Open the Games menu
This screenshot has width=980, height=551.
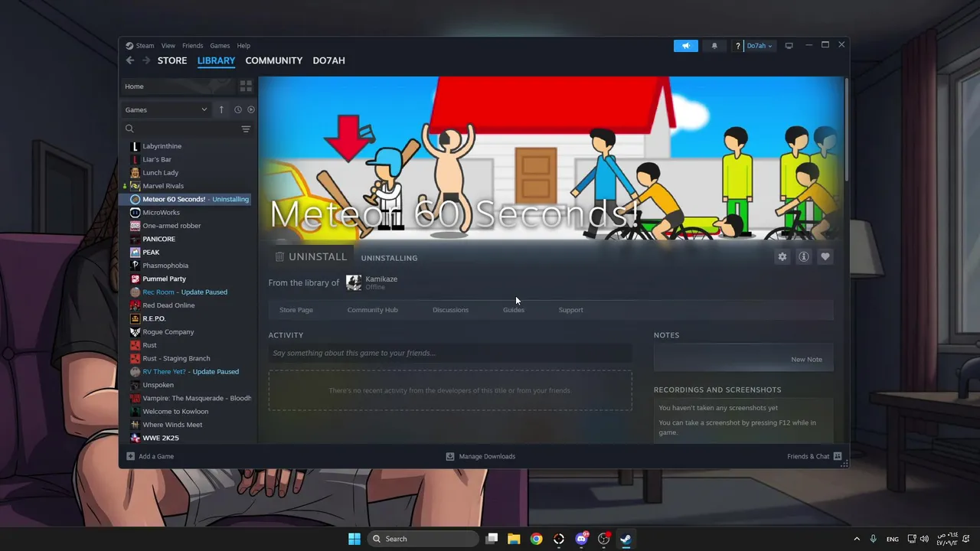(x=220, y=46)
